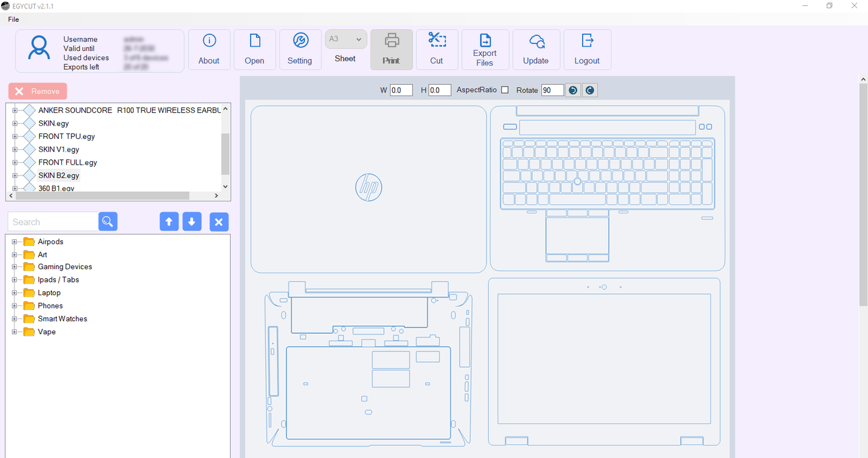Click file list scroll down arrow
Image resolution: width=868 pixels, height=458 pixels.
coord(226,186)
